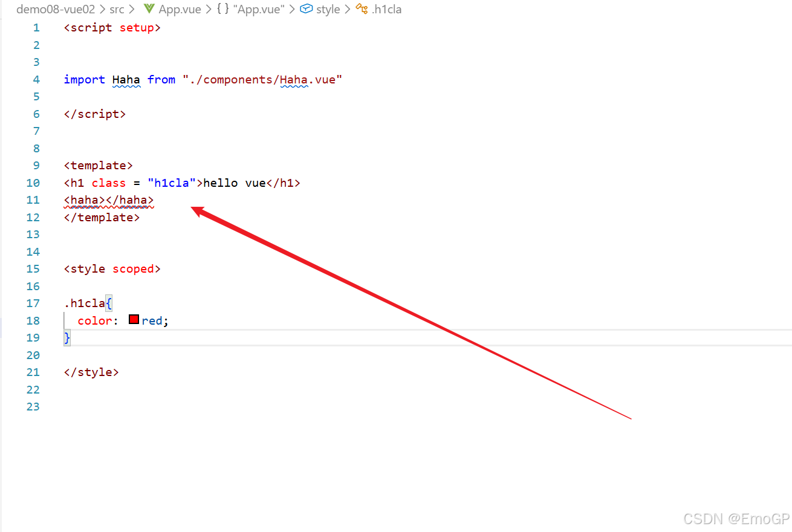
Task: Open the src breadcrumb segment
Action: pyautogui.click(x=117, y=9)
